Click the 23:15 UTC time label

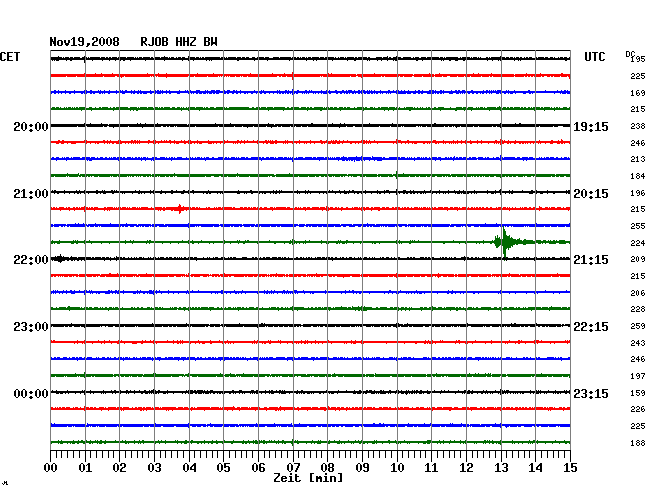(x=591, y=393)
